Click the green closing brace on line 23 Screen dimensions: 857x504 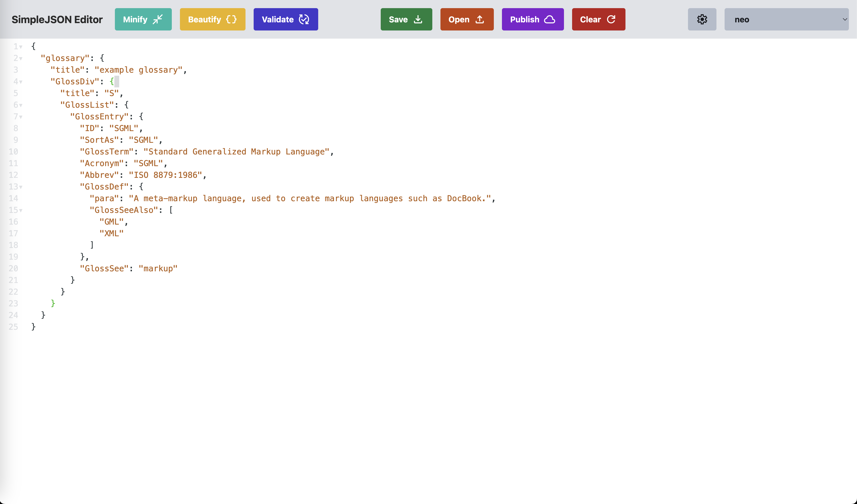[53, 303]
